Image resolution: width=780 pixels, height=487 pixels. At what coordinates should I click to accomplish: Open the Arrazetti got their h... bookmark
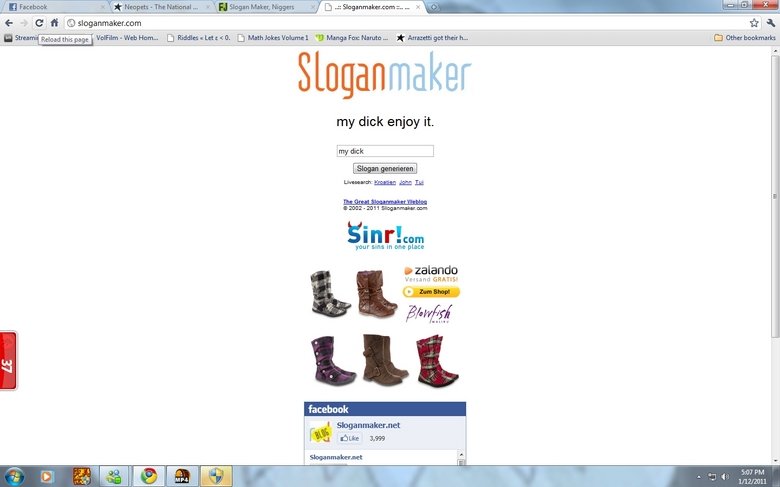(432, 38)
